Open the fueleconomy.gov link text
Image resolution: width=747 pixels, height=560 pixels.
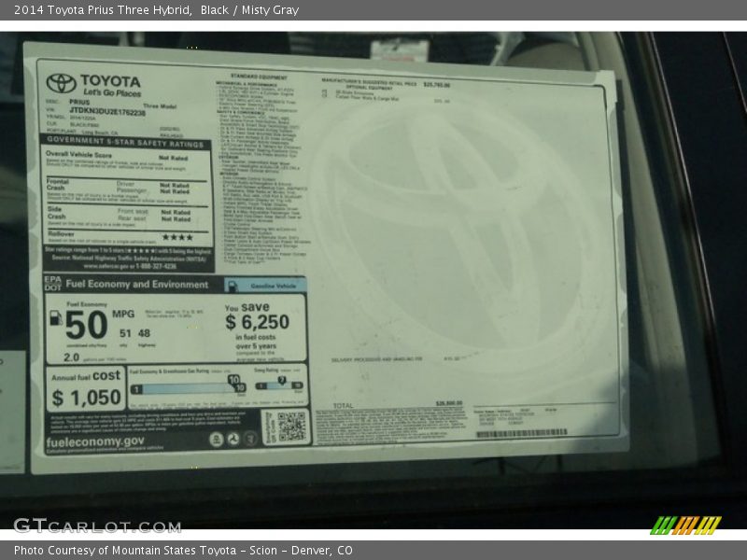(95, 442)
